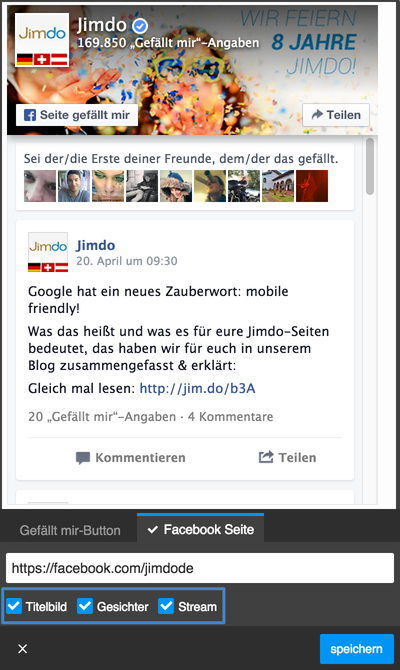Close the editor with the X icon
This screenshot has width=400, height=670.
click(23, 649)
